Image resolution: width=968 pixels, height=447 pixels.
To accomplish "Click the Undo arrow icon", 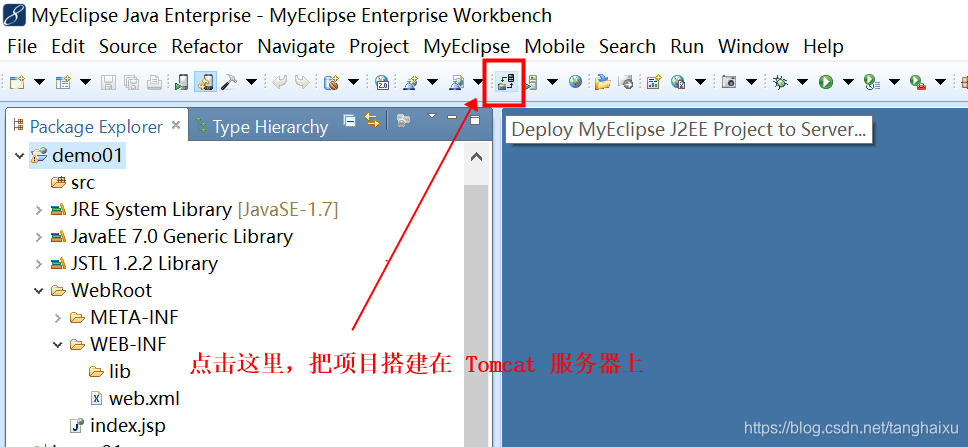I will pyautogui.click(x=279, y=81).
